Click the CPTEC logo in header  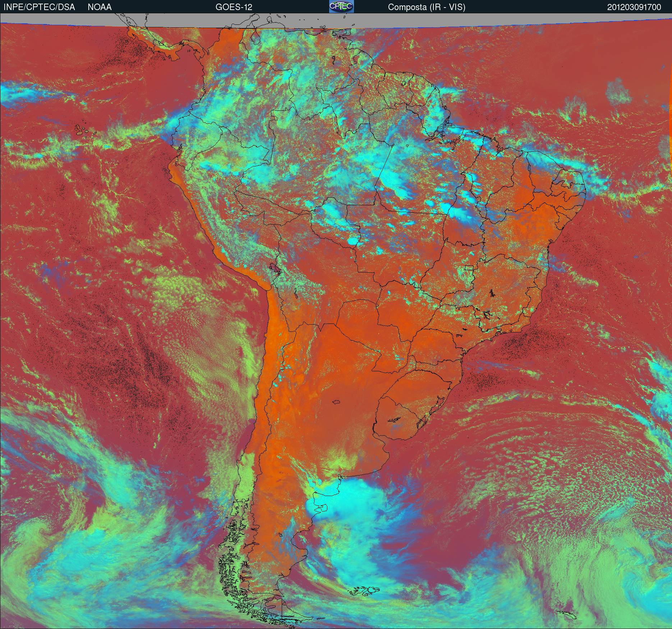(341, 6)
